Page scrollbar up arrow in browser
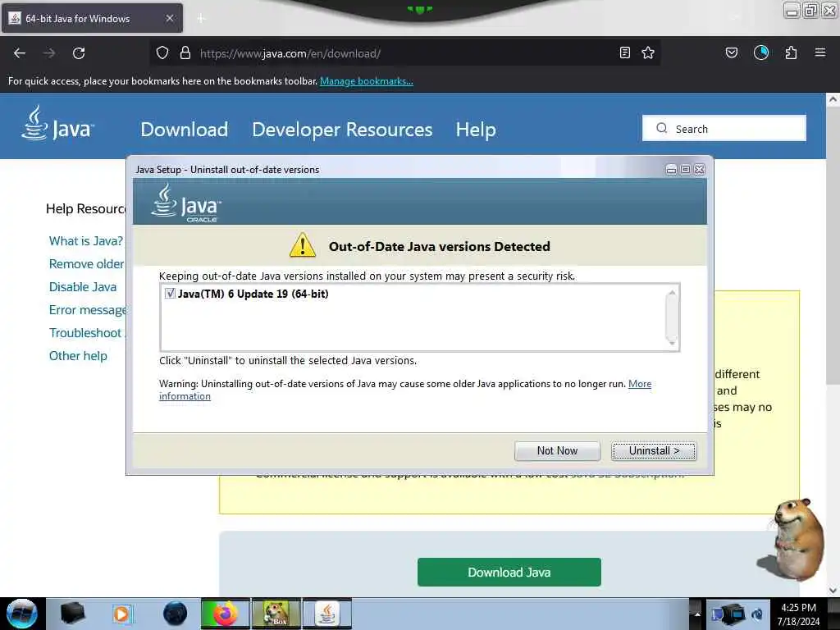840x630 pixels. click(833, 99)
